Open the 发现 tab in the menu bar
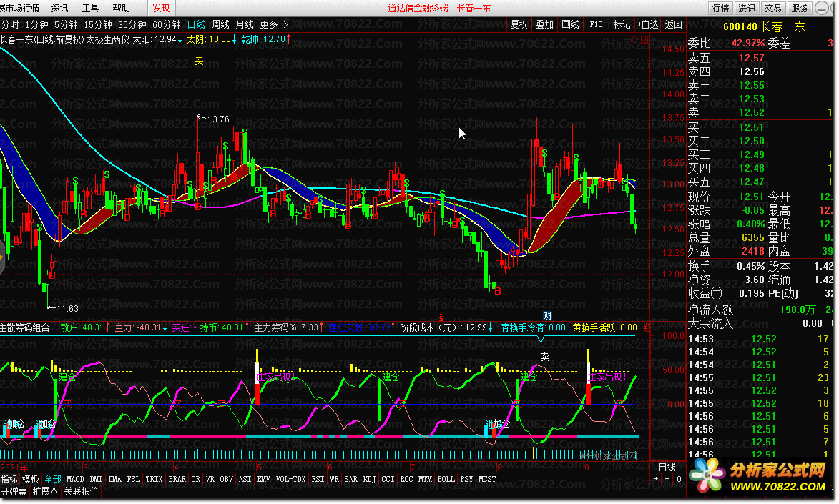839x504 pixels. click(x=161, y=8)
